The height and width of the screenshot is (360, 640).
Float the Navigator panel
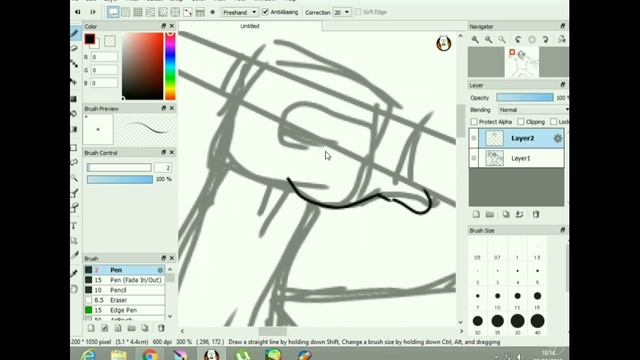click(563, 26)
